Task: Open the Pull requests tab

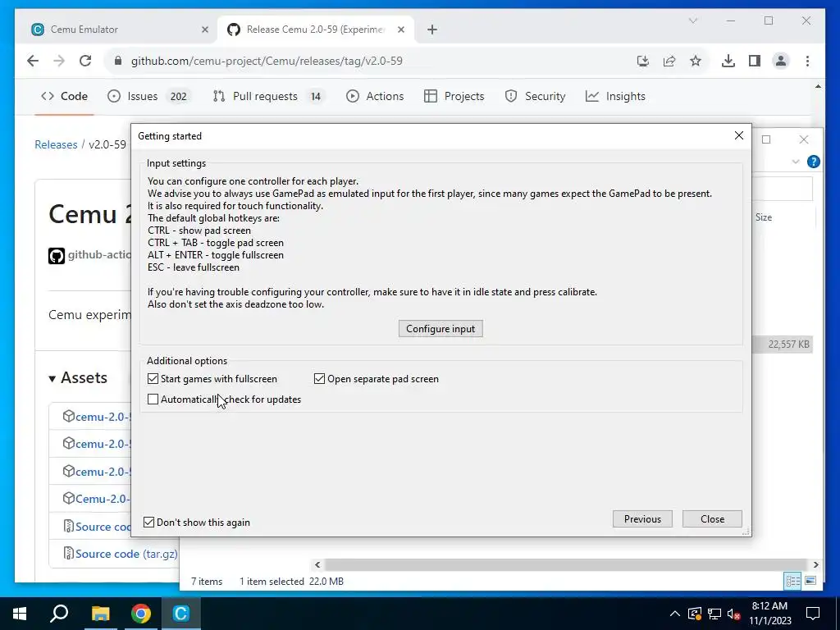Action: tap(268, 96)
